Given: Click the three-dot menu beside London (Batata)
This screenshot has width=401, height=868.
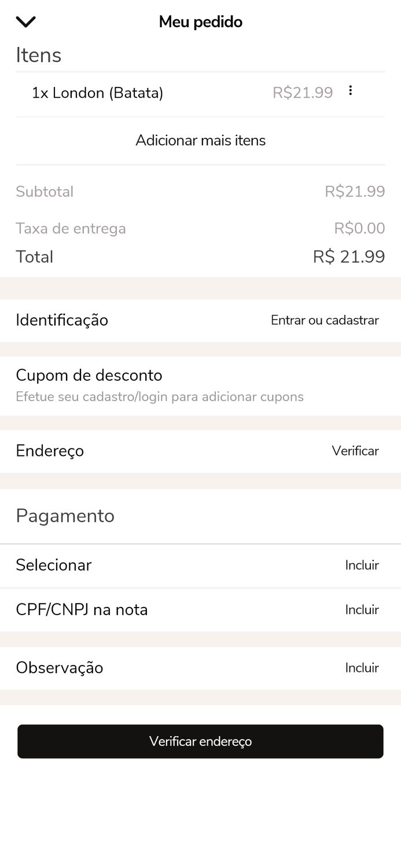Looking at the screenshot, I should pos(351,90).
